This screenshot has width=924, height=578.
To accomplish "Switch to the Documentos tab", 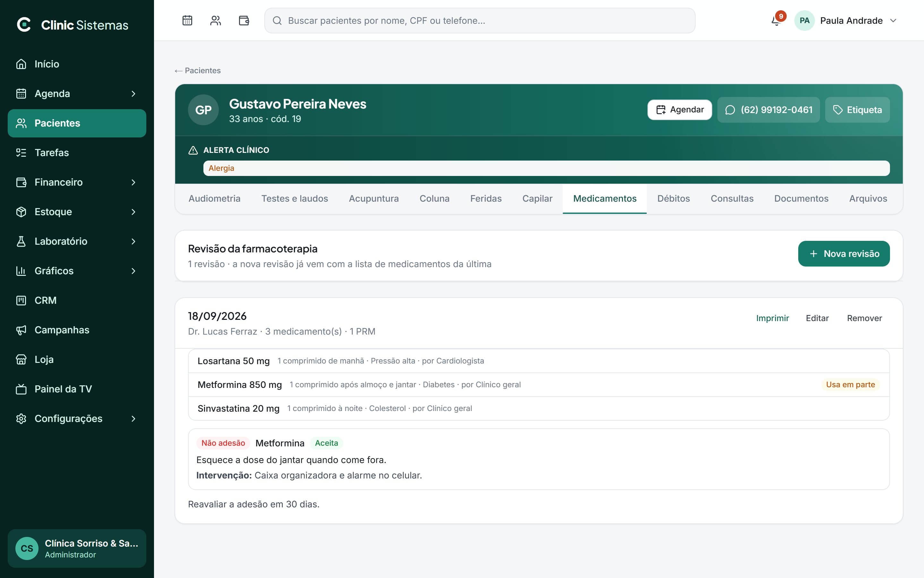I will (x=801, y=198).
